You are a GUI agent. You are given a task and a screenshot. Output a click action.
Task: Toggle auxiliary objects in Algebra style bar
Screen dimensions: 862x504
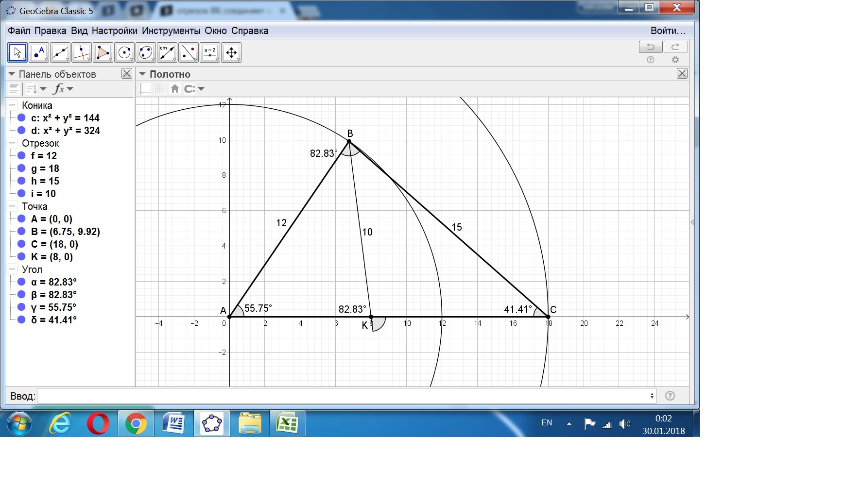click(14, 89)
